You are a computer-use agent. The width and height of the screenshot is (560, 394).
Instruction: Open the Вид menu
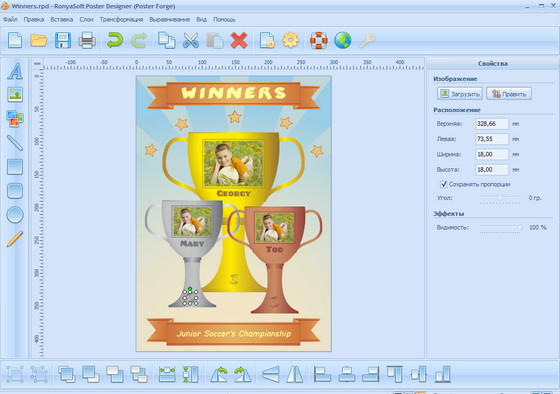tap(201, 19)
